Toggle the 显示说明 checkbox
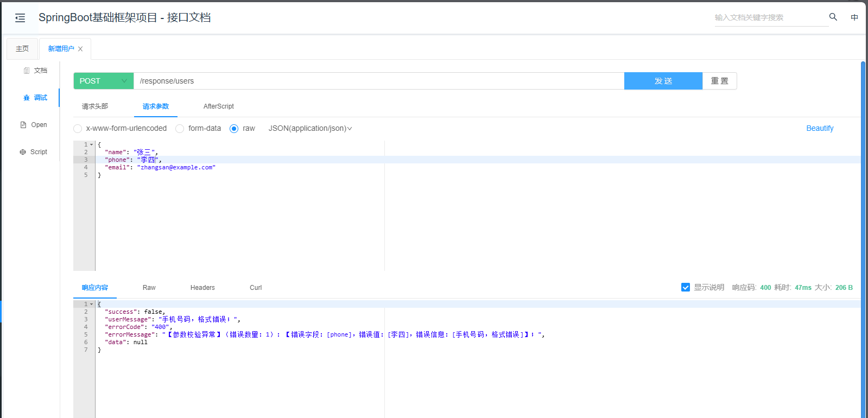 [x=686, y=287]
